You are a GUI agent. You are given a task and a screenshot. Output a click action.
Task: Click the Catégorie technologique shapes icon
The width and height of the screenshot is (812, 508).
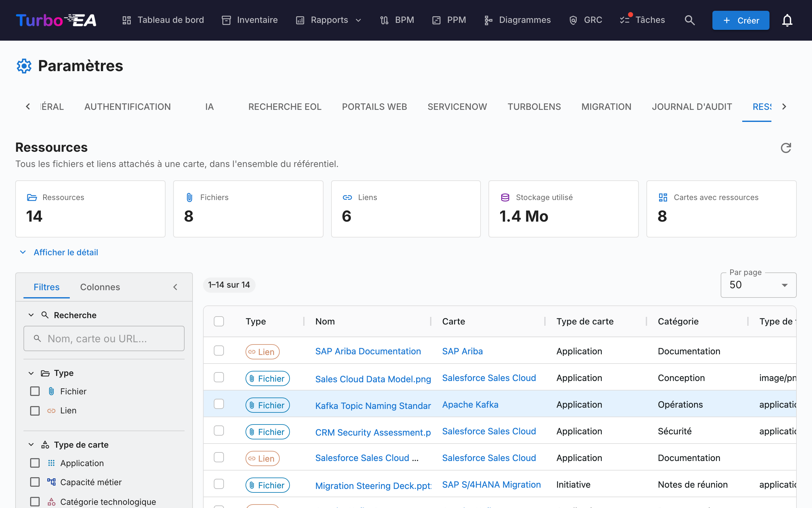tap(51, 502)
